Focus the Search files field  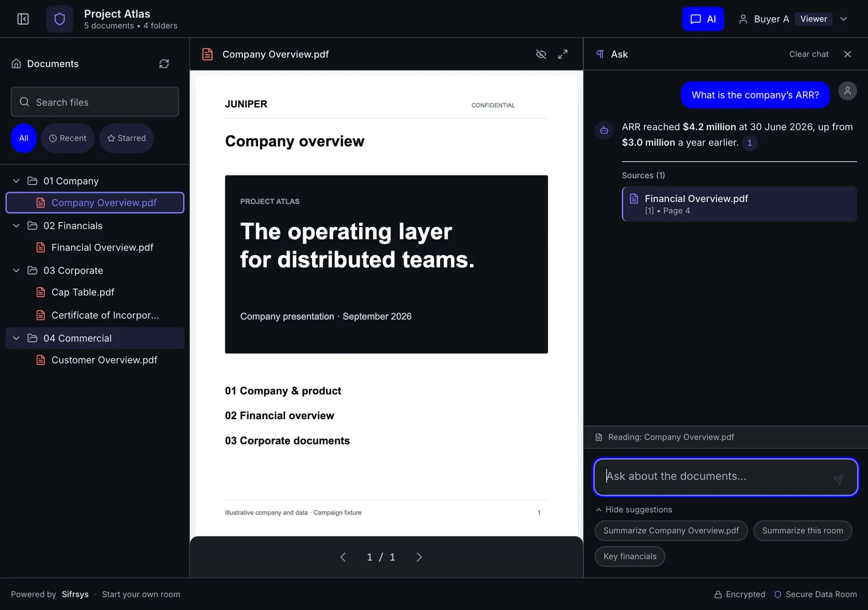point(95,102)
